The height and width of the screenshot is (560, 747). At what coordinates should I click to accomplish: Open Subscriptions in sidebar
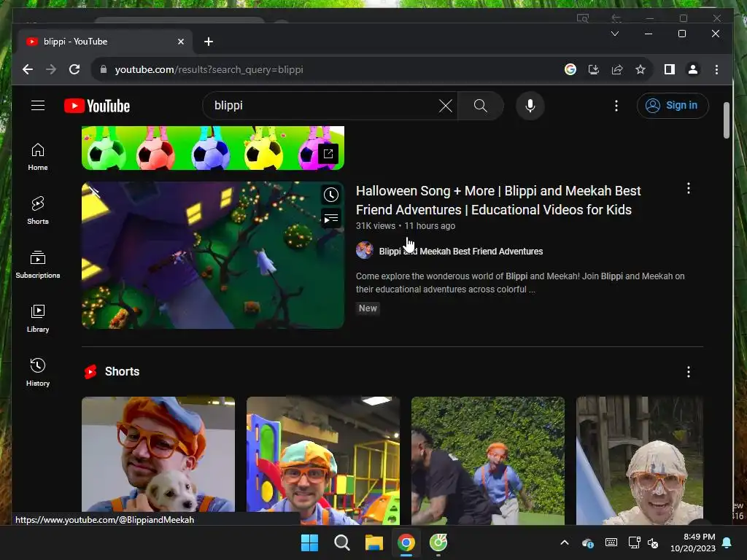pyautogui.click(x=38, y=264)
